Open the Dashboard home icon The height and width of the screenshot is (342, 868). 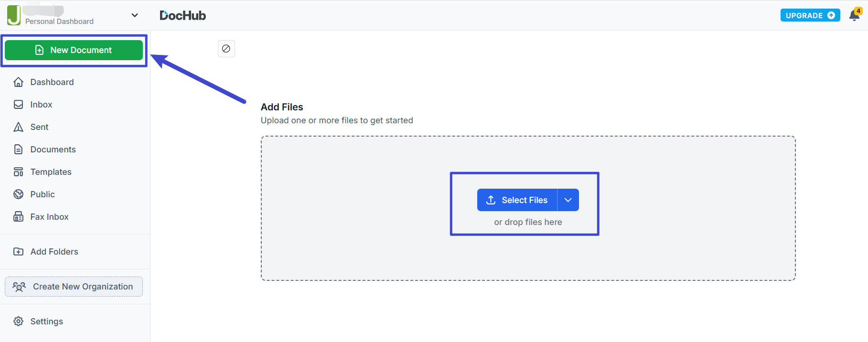coord(18,82)
